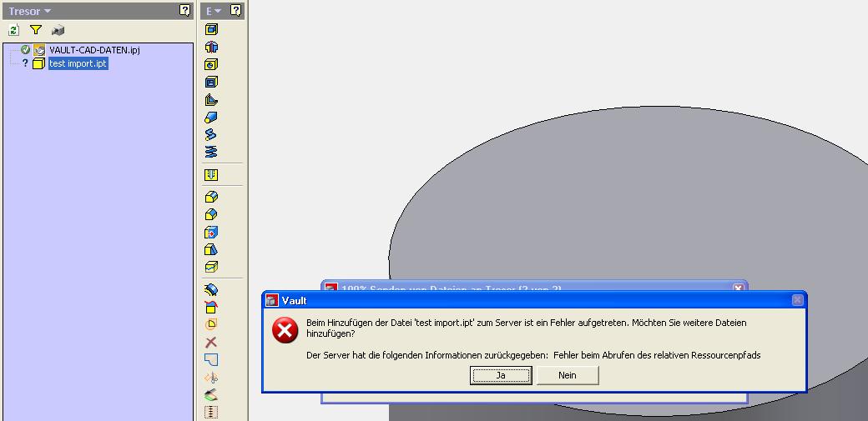Screen dimensions: 868x421
Task: Select the Split tool with wavy line
Action: click(211, 268)
